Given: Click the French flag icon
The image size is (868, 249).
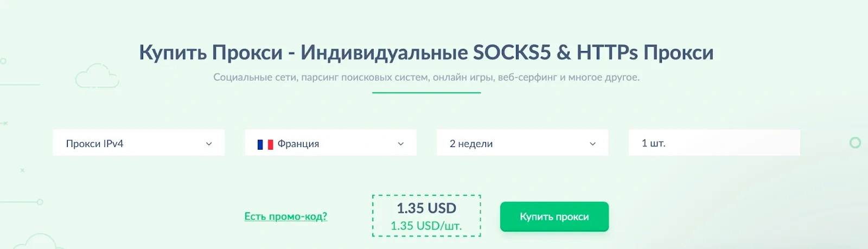Looking at the screenshot, I should [x=265, y=144].
